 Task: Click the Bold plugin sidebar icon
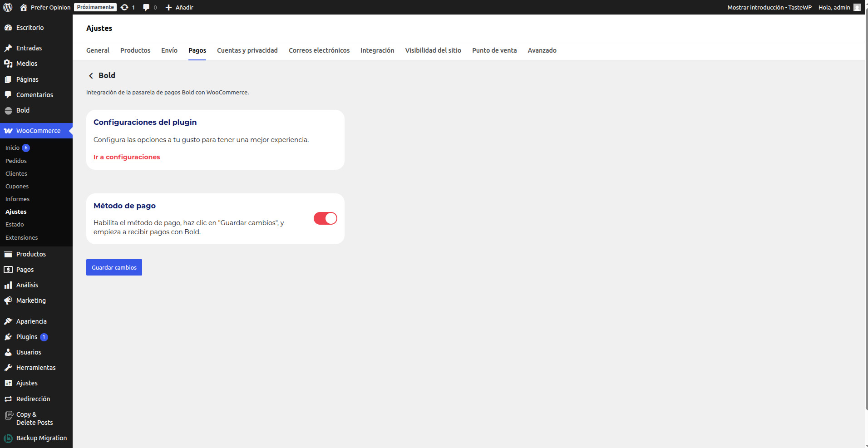click(8, 110)
